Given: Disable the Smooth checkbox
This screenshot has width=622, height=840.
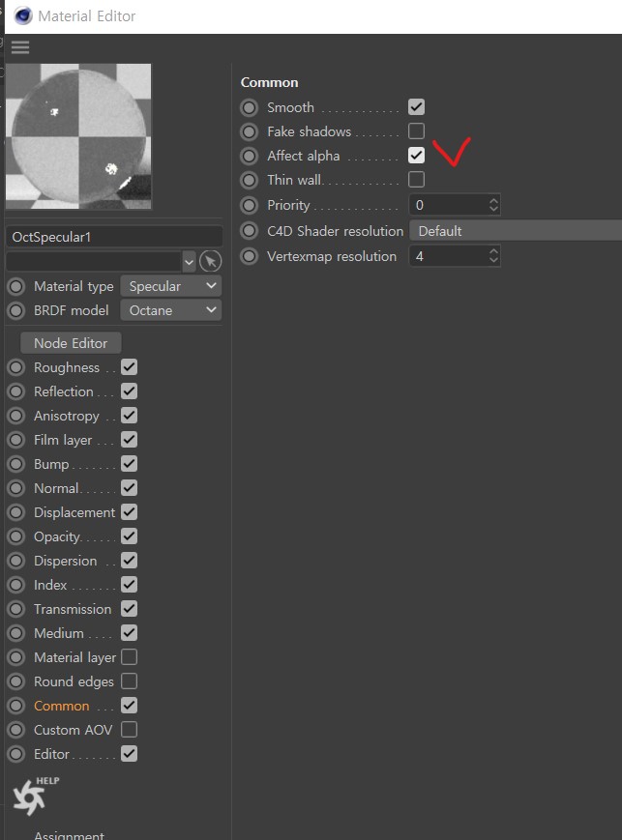Looking at the screenshot, I should click(416, 107).
